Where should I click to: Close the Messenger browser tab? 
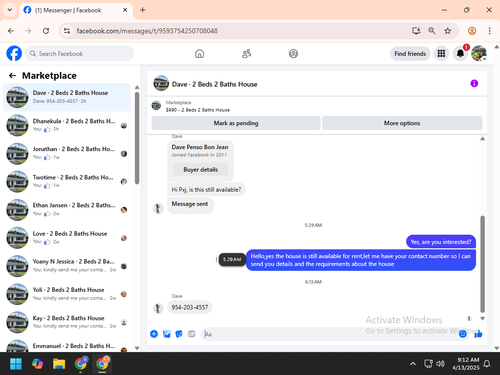point(125,10)
